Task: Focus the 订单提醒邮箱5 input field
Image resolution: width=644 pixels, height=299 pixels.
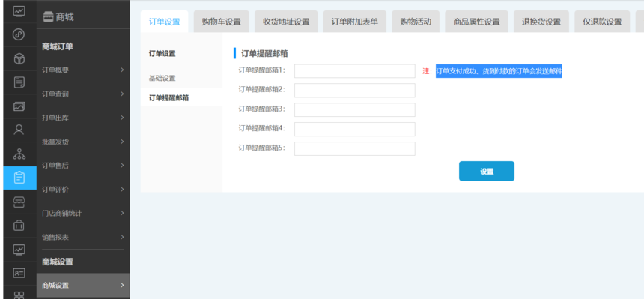Action: point(354,148)
